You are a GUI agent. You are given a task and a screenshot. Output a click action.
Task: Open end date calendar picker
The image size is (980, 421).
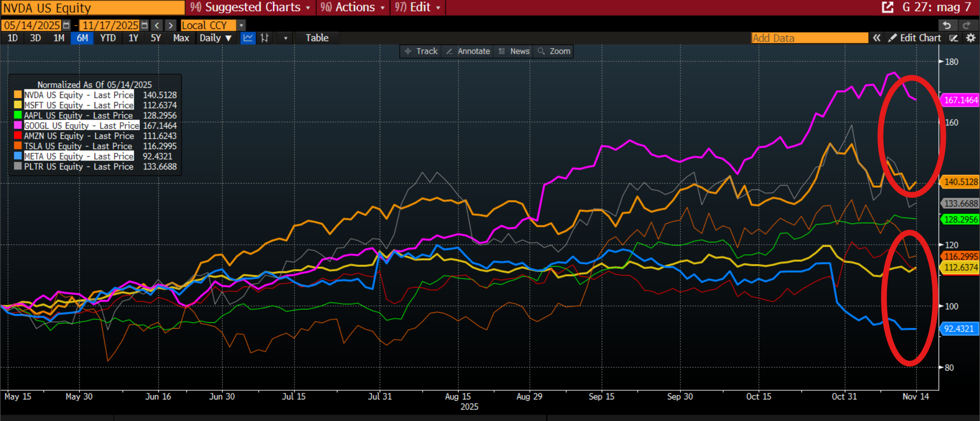tap(144, 26)
